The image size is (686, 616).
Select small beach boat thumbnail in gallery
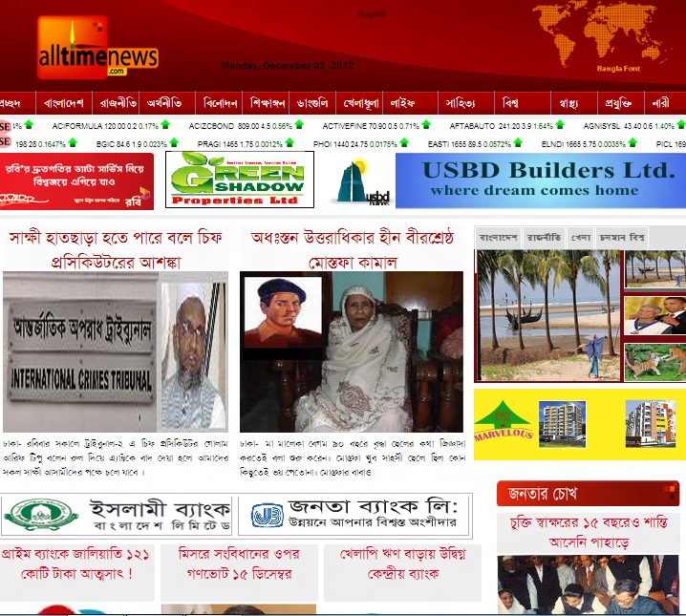pyautogui.click(x=654, y=269)
